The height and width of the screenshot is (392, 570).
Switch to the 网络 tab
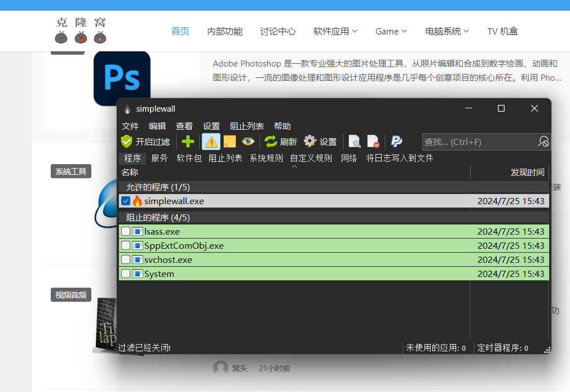[x=349, y=158]
